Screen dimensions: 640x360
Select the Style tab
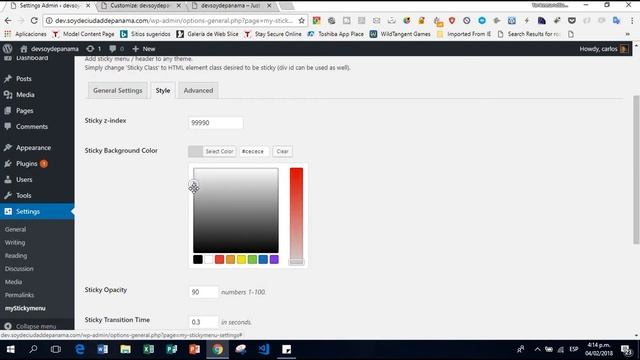pyautogui.click(x=163, y=91)
